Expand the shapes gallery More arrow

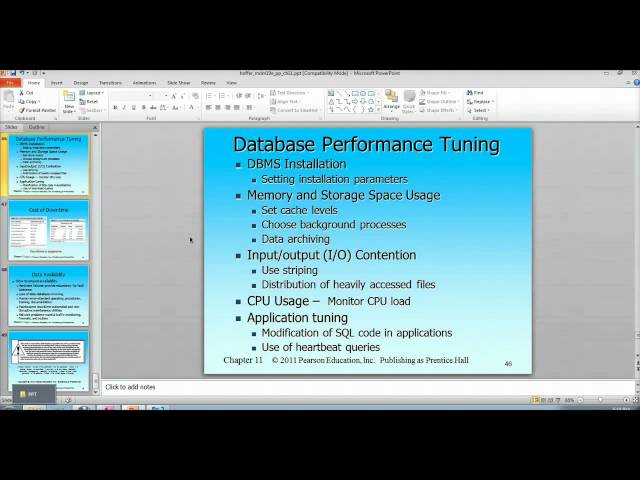379,110
